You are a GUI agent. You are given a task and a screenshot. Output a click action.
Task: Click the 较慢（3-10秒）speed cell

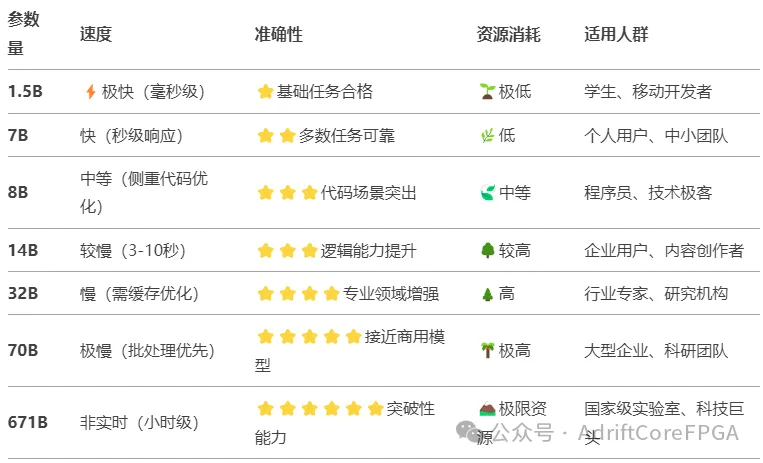click(x=133, y=251)
